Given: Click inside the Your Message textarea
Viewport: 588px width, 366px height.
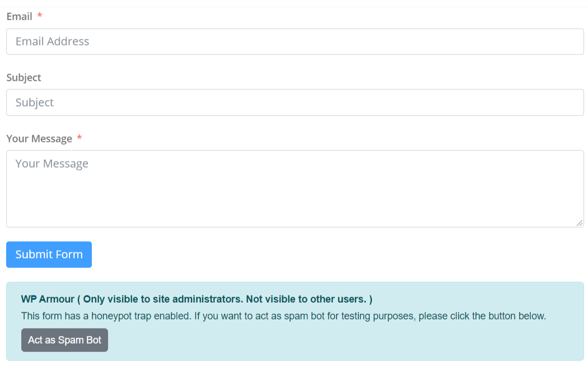Looking at the screenshot, I should pyautogui.click(x=294, y=188).
